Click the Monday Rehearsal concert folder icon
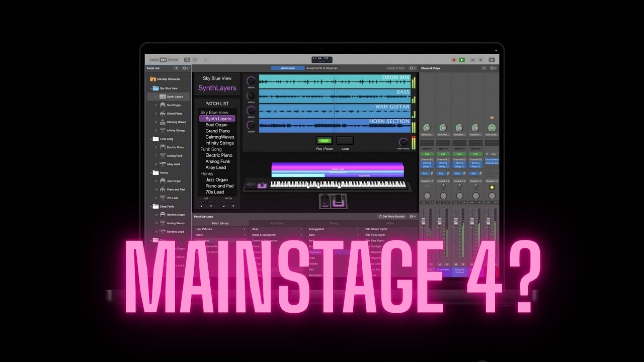 click(153, 79)
